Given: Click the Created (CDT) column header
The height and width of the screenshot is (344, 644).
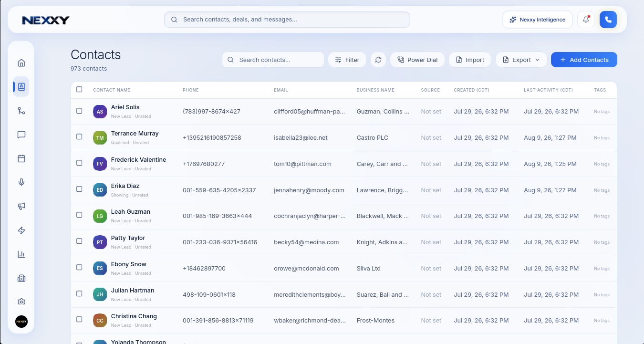Looking at the screenshot, I should point(471,90).
